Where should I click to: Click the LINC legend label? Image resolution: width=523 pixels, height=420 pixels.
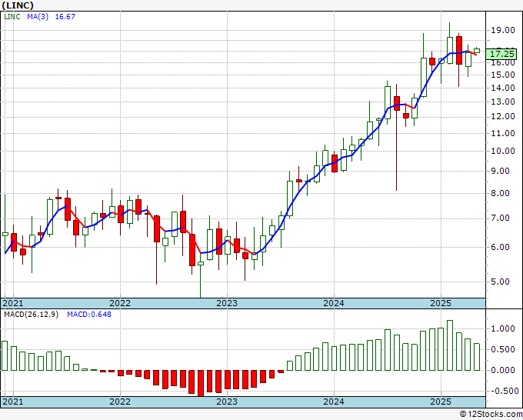point(12,17)
